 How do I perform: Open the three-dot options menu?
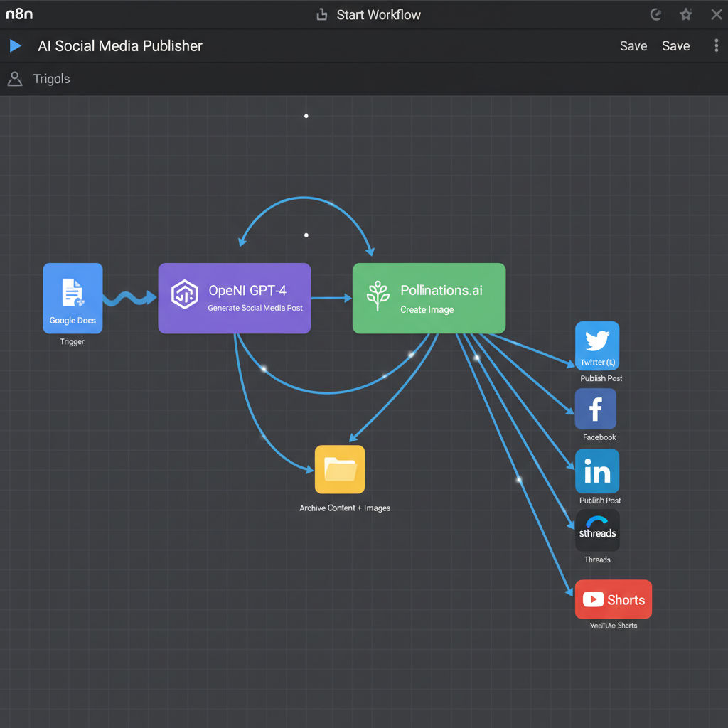[716, 45]
